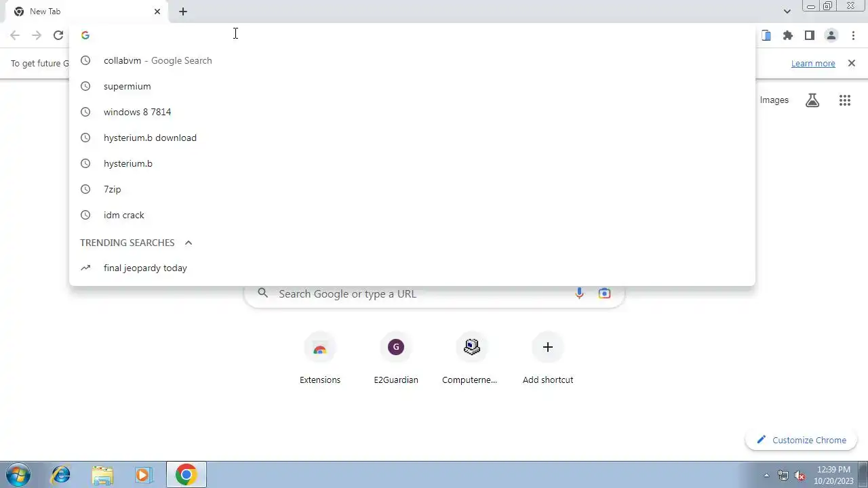This screenshot has height=488, width=868.
Task: Open the Images link
Action: click(774, 100)
